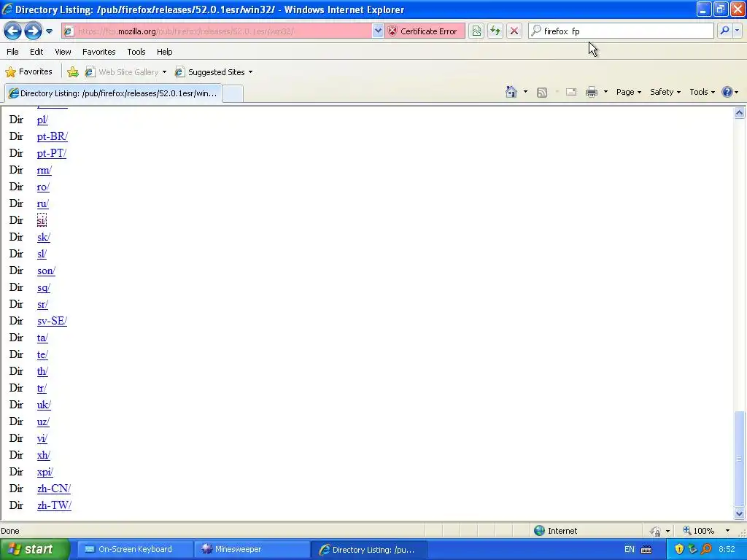The image size is (747, 560).
Task: Expand the Print options dropdown arrow
Action: (605, 92)
